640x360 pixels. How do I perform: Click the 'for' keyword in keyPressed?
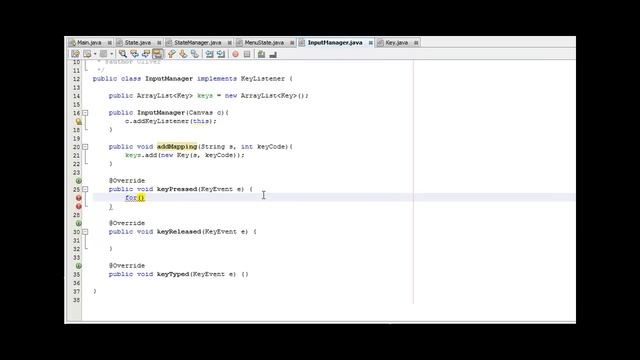click(x=131, y=198)
